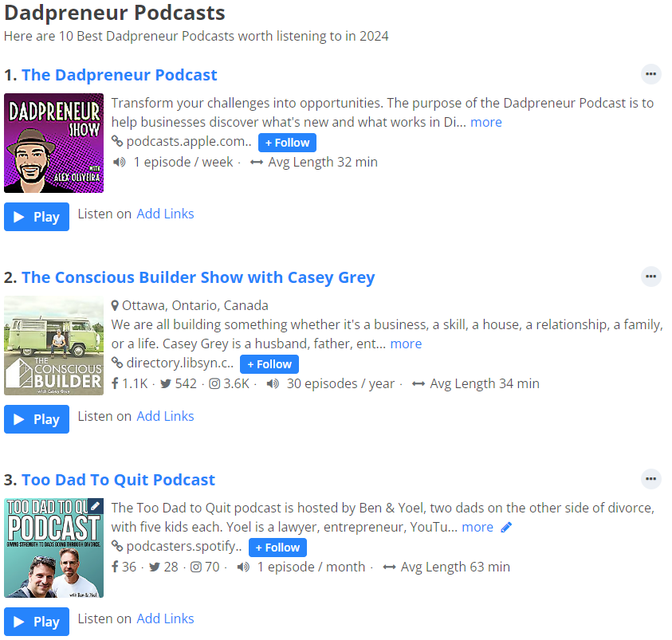
Task: Click the Facebook icon for Conscious Builder Show
Action: click(115, 383)
